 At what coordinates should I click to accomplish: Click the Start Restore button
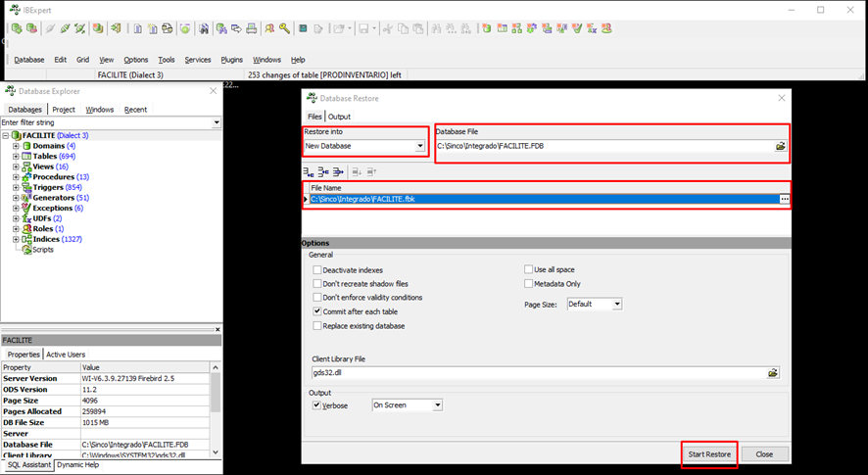(x=708, y=454)
